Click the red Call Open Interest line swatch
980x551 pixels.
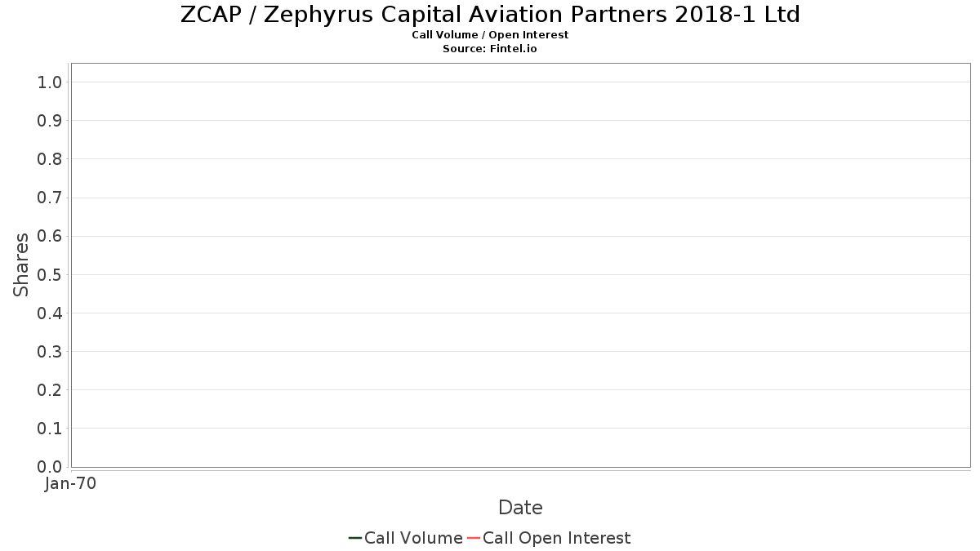(474, 538)
